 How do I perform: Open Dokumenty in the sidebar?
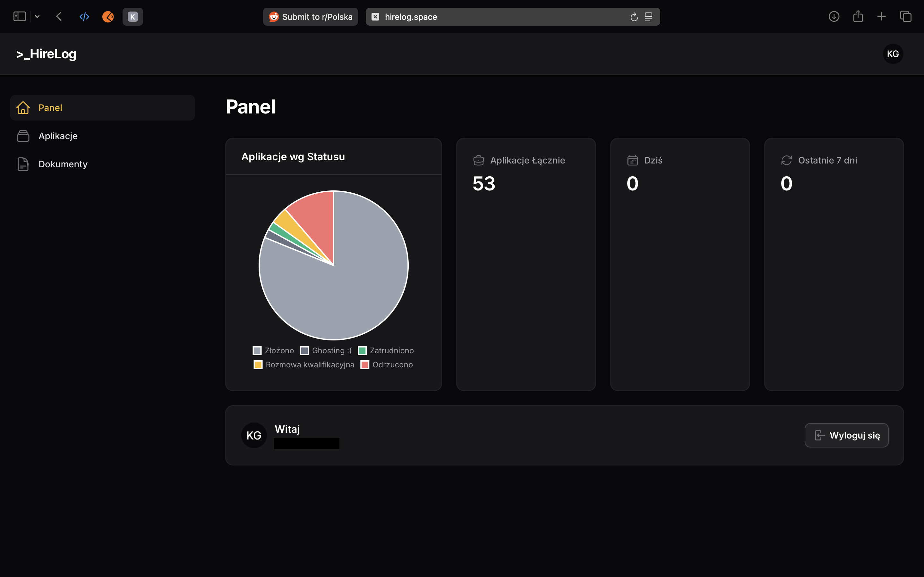63,164
